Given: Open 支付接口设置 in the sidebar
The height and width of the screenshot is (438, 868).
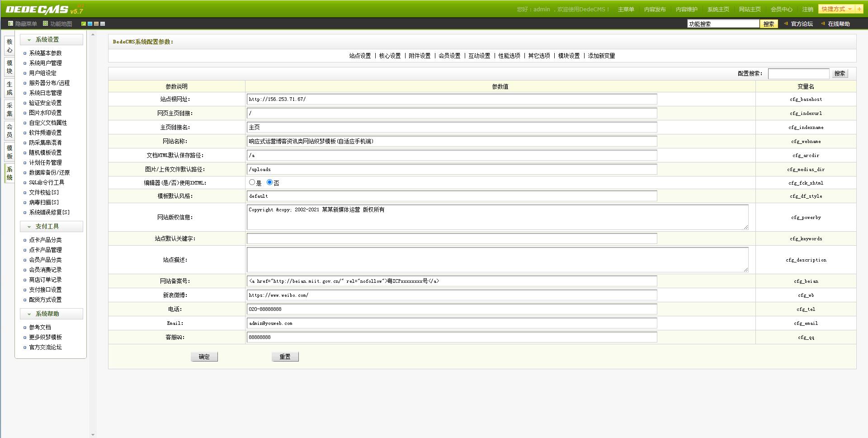Looking at the screenshot, I should click(45, 290).
